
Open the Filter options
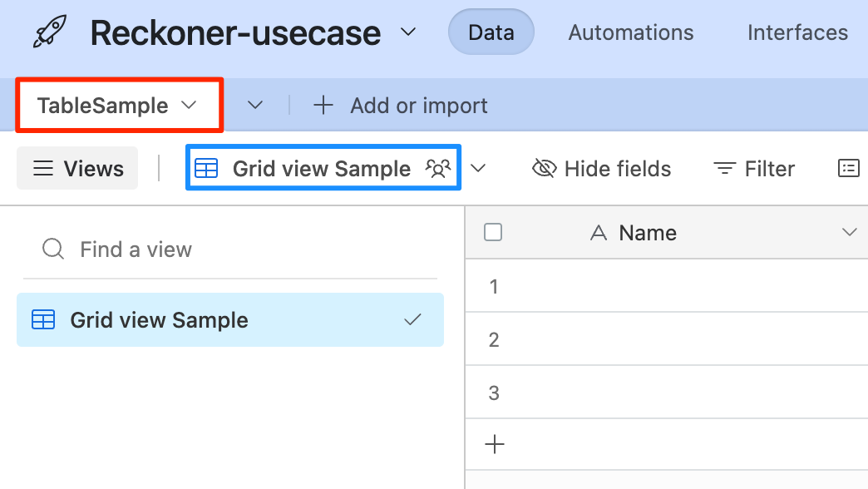(x=754, y=169)
